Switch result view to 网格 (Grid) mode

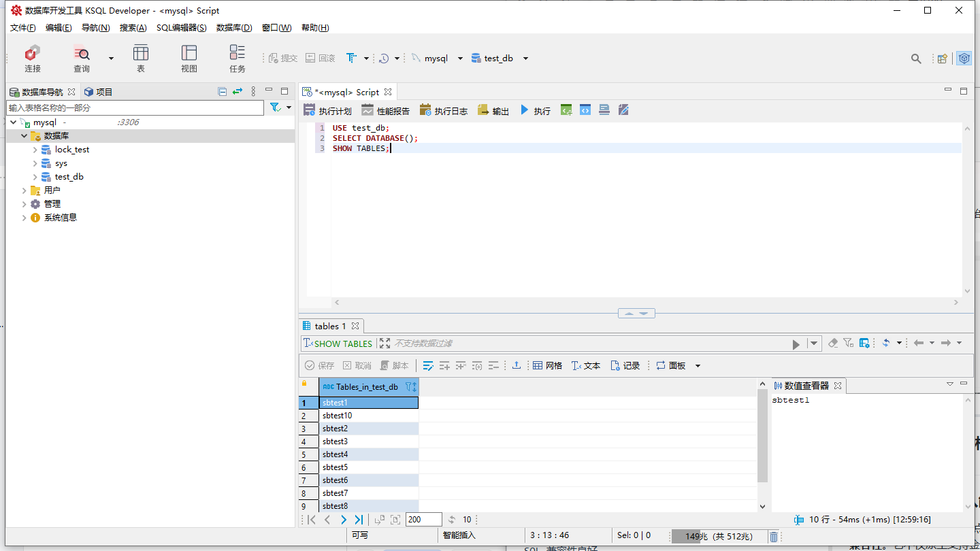[547, 365]
